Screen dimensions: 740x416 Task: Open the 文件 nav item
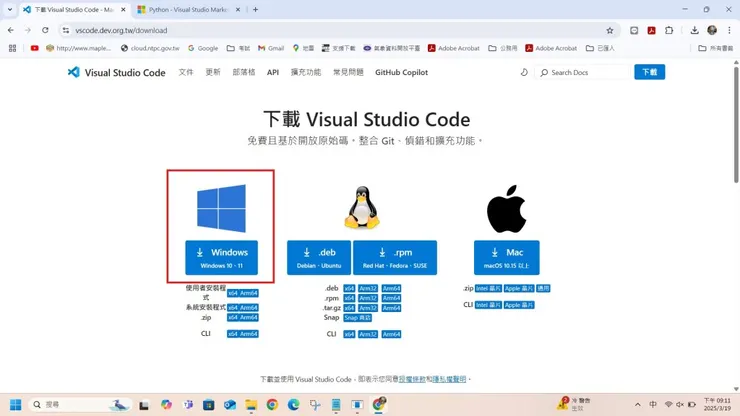click(x=186, y=72)
